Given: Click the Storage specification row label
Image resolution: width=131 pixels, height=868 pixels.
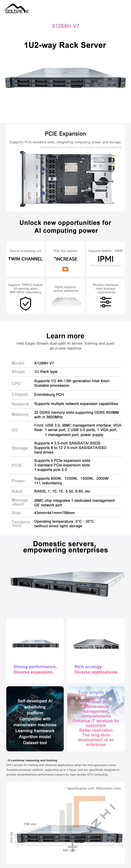Looking at the screenshot, I should (x=20, y=448).
